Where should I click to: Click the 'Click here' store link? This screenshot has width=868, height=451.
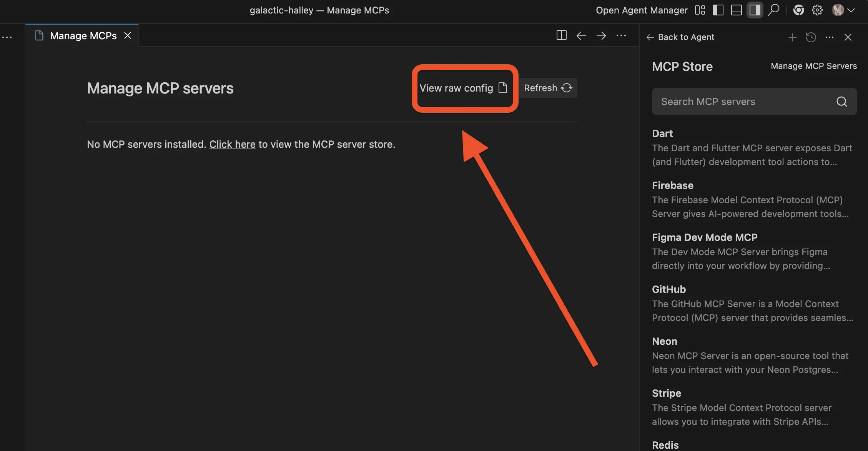[x=232, y=144]
